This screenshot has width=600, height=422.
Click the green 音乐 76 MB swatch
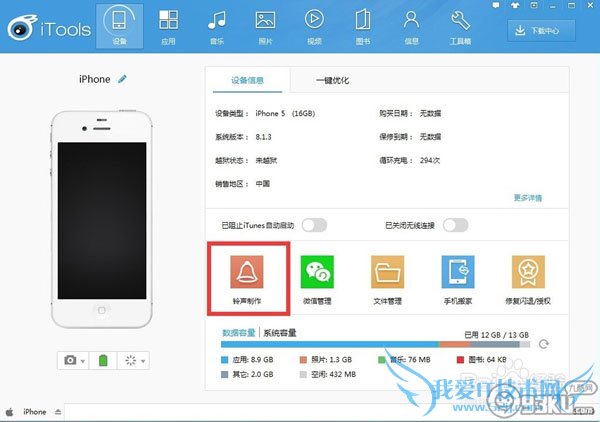pos(382,360)
